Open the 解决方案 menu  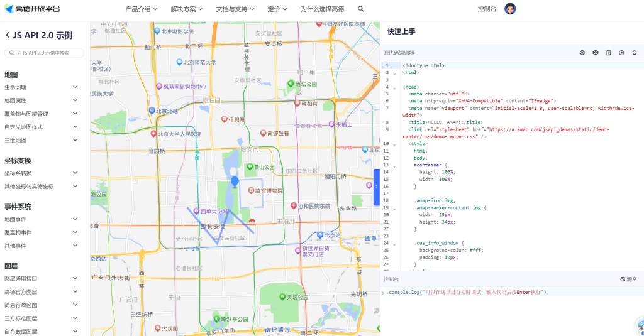(x=187, y=9)
